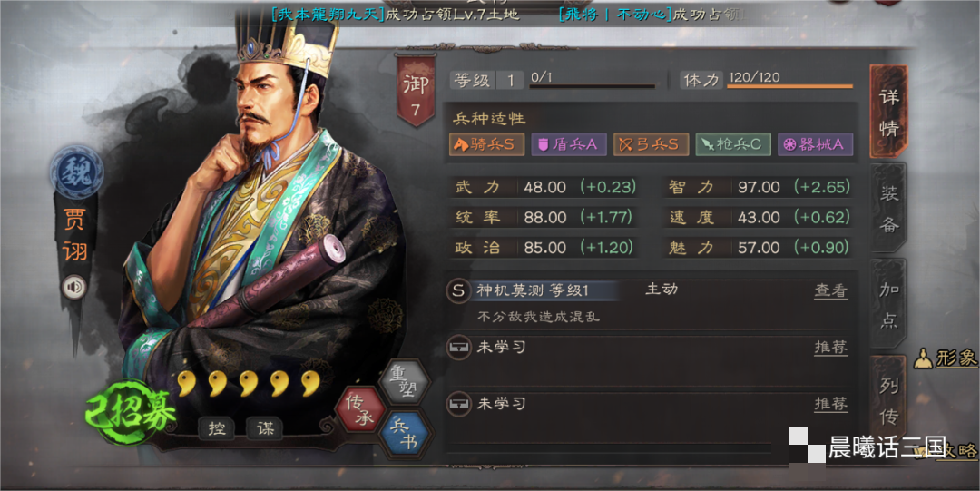Select the 弓兵S troop type tag
This screenshot has width=980, height=491.
pyautogui.click(x=651, y=144)
